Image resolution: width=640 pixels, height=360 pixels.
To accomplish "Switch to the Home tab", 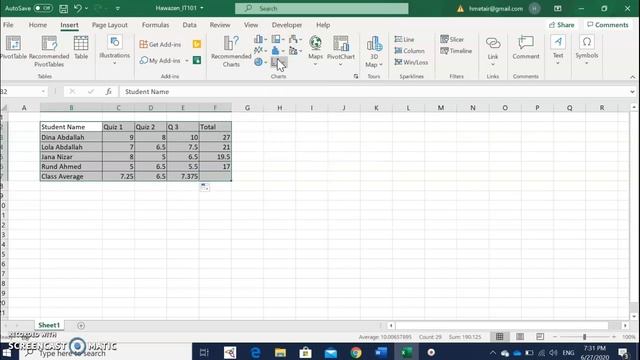I will point(38,25).
